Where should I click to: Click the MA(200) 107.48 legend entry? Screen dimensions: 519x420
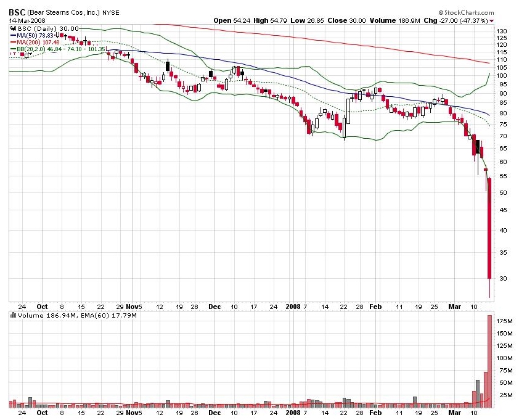(x=38, y=43)
